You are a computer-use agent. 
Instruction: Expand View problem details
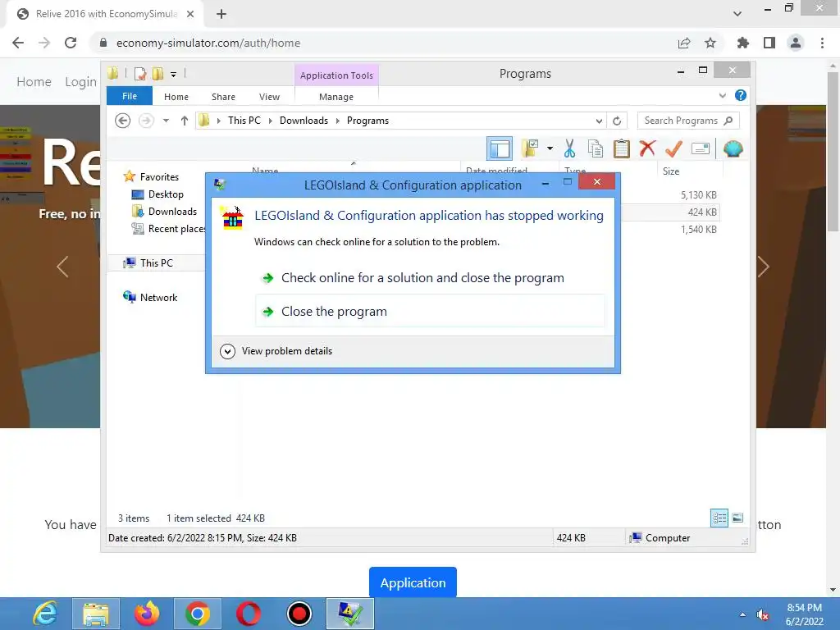click(276, 351)
